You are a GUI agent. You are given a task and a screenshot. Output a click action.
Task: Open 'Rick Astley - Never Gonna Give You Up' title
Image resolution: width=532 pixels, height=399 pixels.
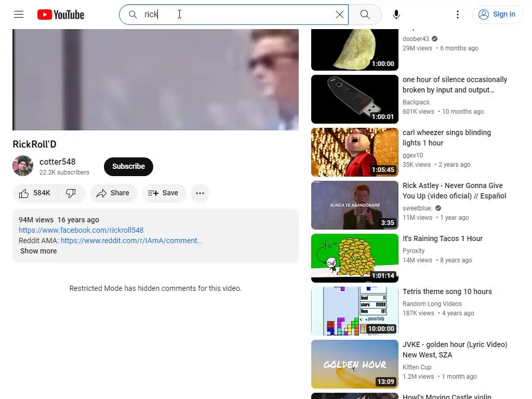click(454, 191)
